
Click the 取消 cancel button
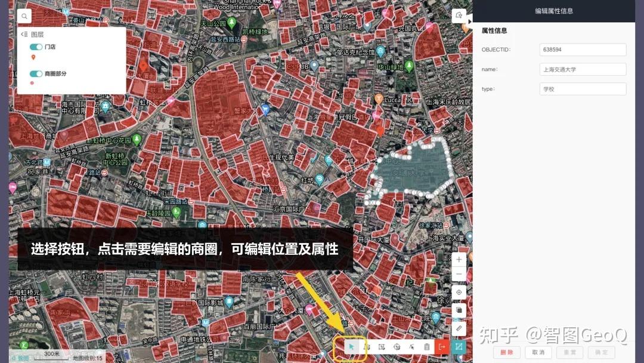537,352
